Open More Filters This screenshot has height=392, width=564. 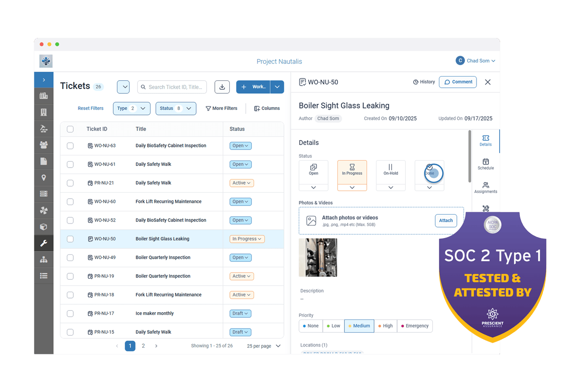pos(221,108)
